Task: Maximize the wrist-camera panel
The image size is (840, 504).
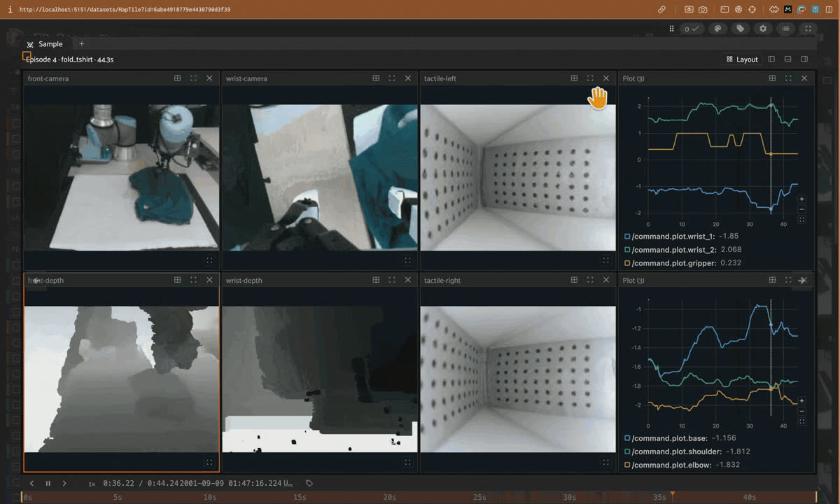Action: click(392, 78)
